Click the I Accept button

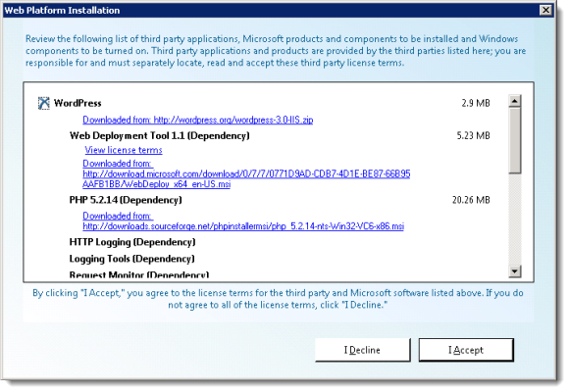(466, 350)
